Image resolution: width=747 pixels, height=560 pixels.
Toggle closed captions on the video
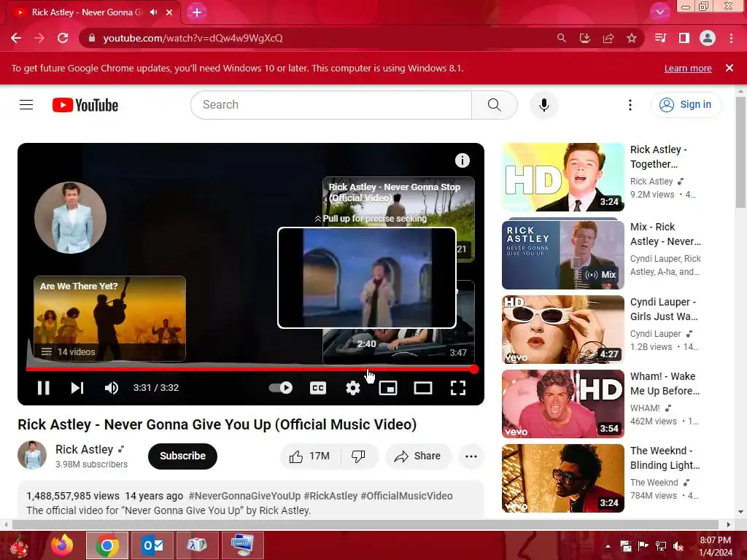318,388
